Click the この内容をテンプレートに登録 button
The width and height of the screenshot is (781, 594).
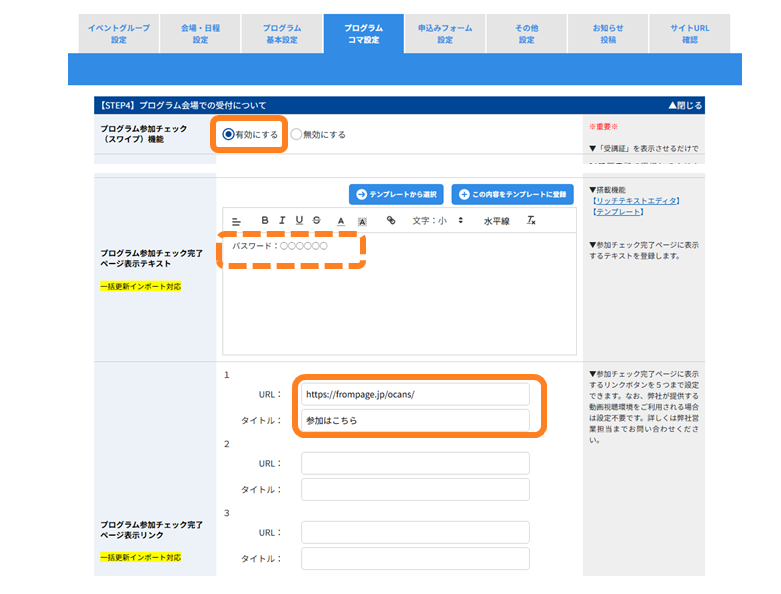point(513,194)
